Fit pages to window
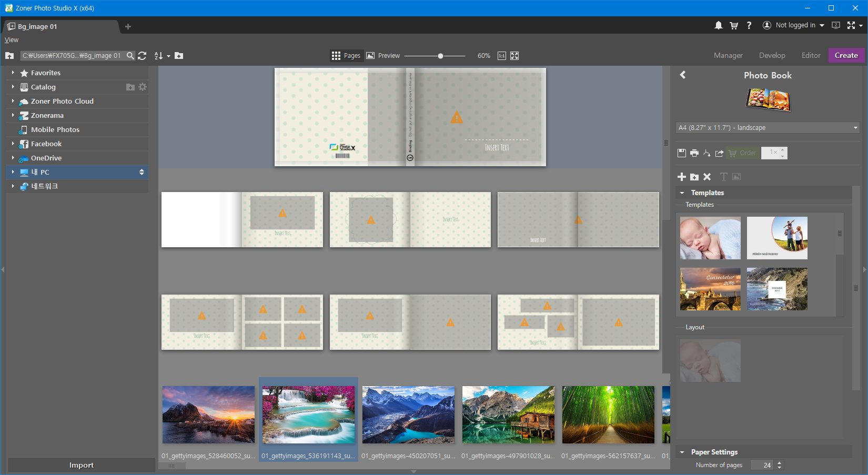Image resolution: width=868 pixels, height=475 pixels. (514, 56)
